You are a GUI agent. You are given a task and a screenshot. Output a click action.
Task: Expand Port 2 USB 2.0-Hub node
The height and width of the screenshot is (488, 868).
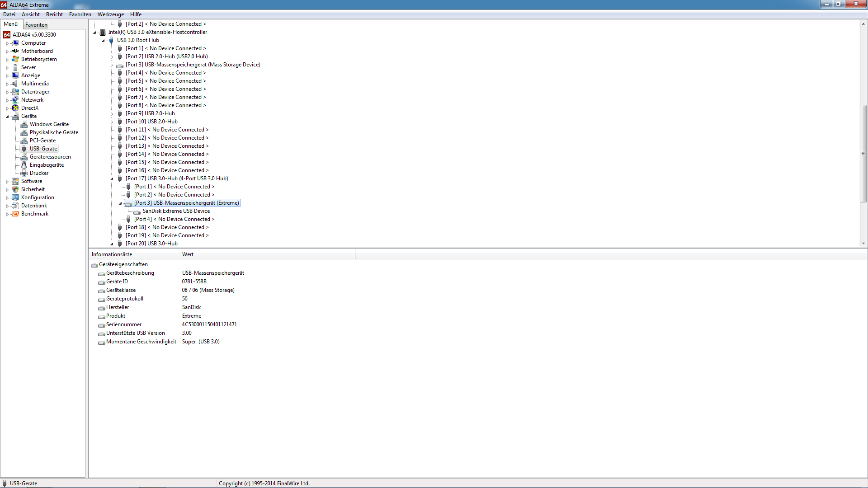[x=112, y=57]
